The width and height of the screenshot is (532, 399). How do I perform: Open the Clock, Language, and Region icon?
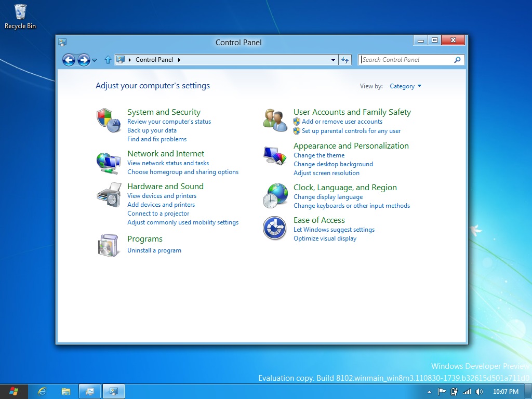(274, 195)
